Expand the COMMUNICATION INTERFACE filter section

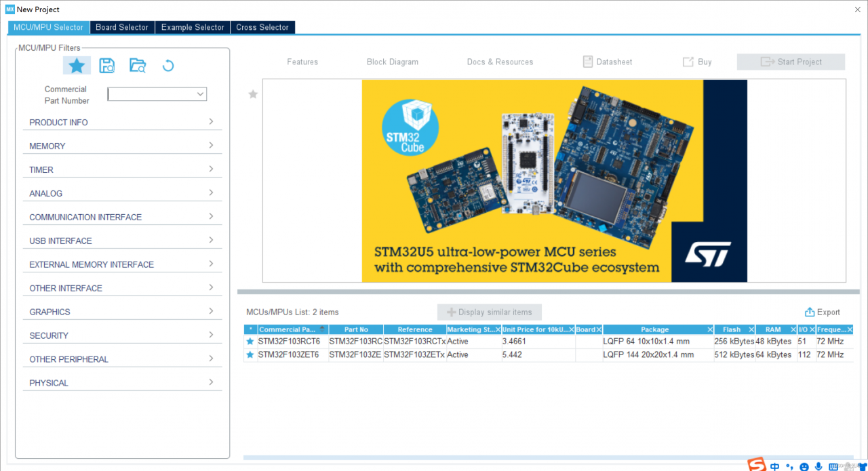(x=122, y=217)
